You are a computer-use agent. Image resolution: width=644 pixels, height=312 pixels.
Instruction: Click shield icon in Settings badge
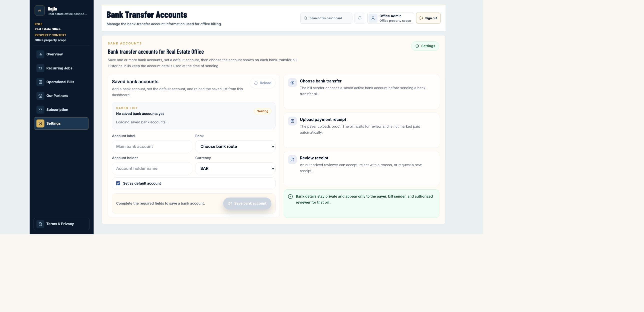click(417, 46)
